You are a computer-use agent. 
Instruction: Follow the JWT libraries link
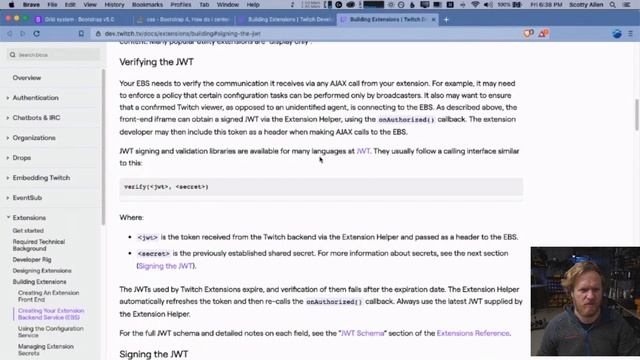[x=363, y=151]
